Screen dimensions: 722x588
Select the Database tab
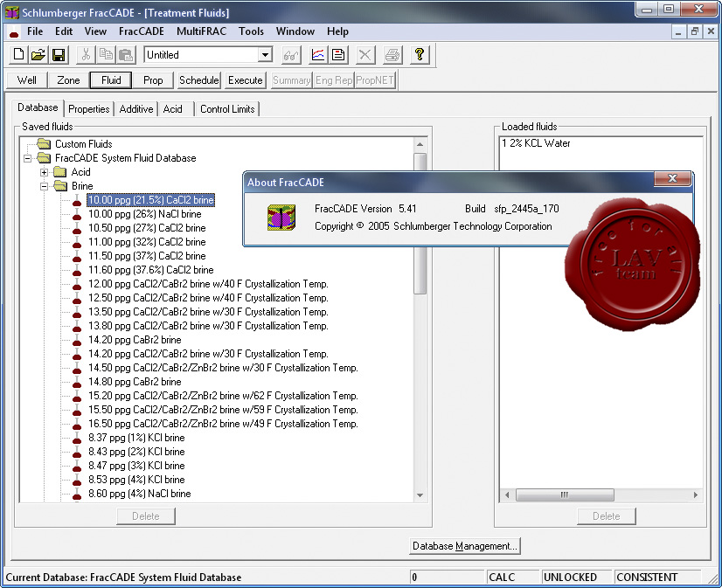(38, 107)
